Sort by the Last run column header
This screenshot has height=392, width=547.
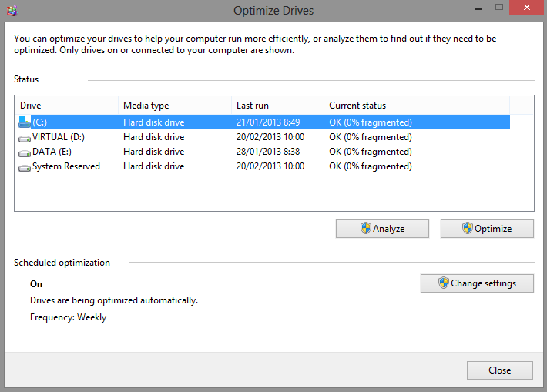(278, 106)
